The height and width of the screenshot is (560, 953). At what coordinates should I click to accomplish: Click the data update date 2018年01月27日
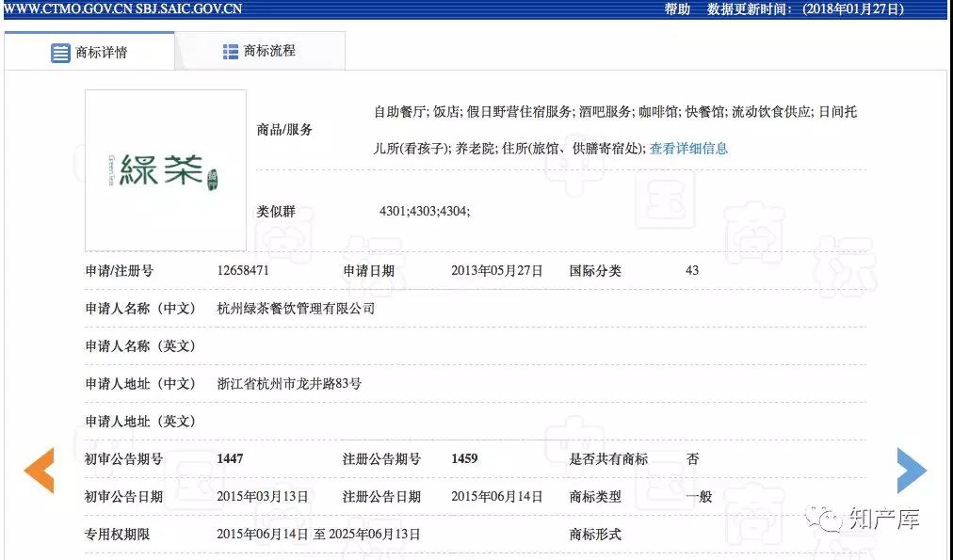pos(852,9)
